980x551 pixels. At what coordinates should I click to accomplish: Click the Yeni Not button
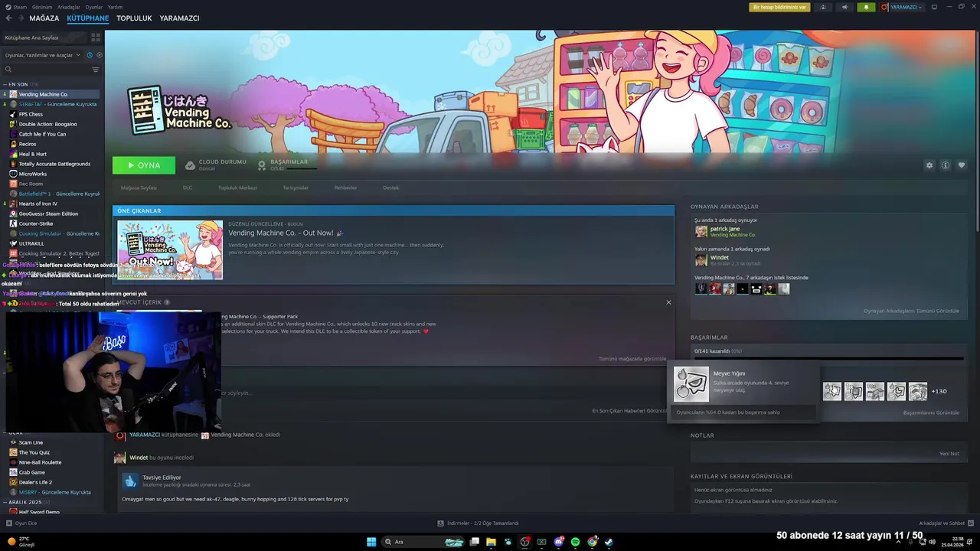click(x=949, y=454)
